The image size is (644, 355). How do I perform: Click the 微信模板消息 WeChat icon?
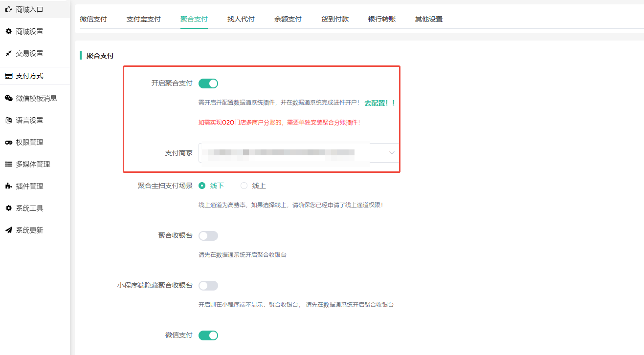click(8, 98)
